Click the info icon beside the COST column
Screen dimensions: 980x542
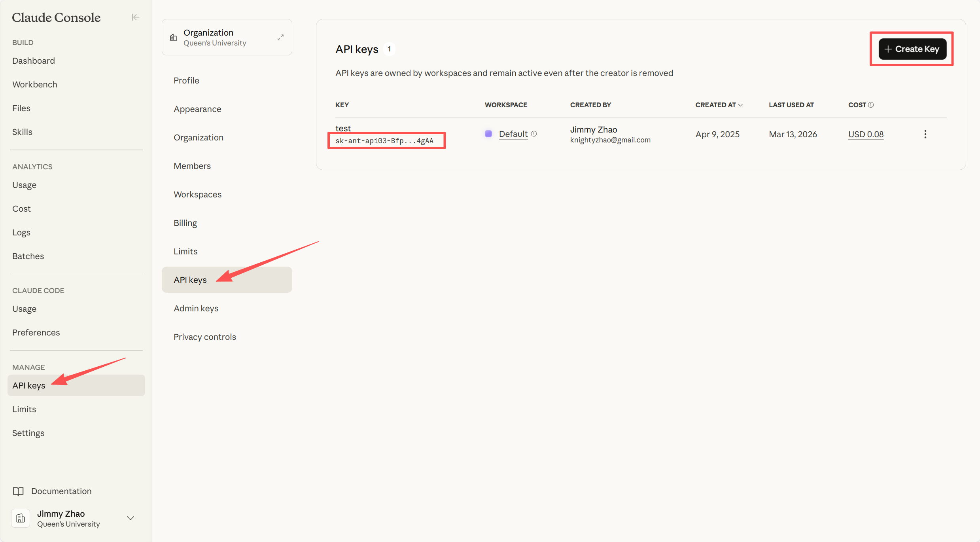[x=871, y=104]
